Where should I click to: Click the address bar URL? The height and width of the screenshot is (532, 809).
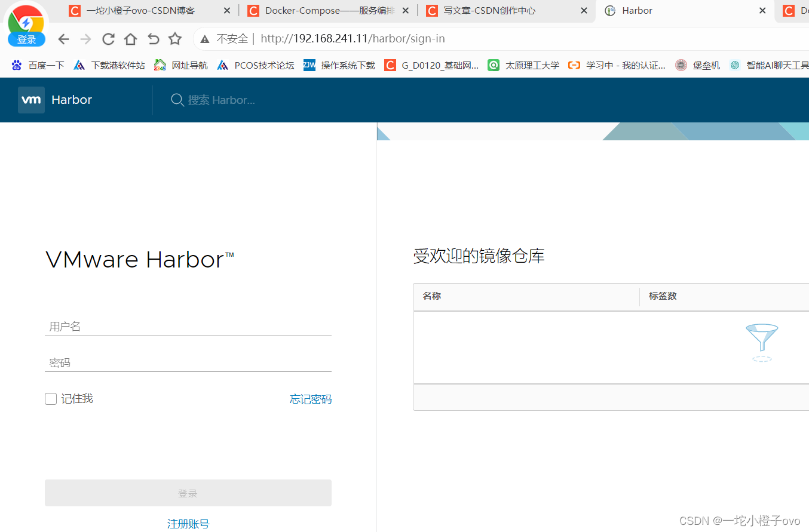[353, 39]
